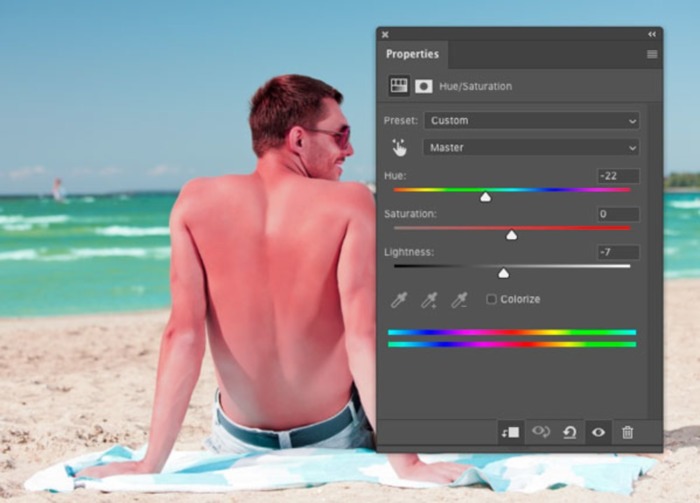Activate the on-image targeted adjustment hand tool
Viewport: 700px width, 503px height.
click(x=400, y=147)
